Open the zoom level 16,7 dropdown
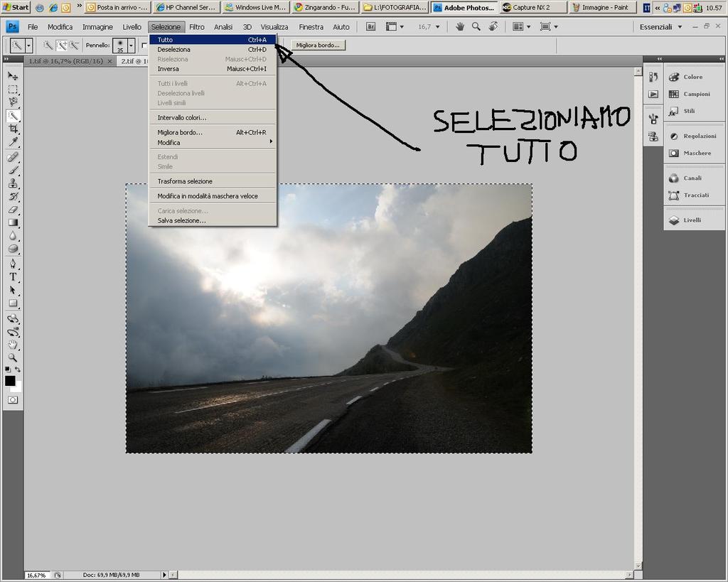This screenshot has width=728, height=582. [437, 26]
